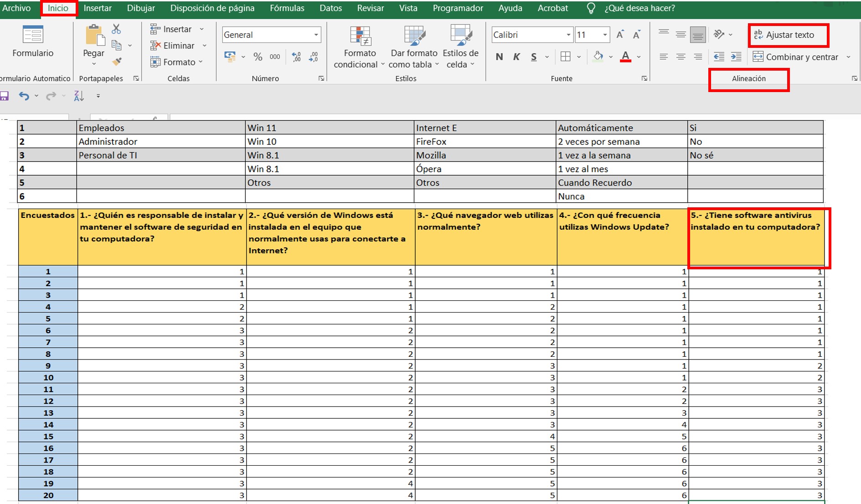
Task: Open the Calibri font name dropdown
Action: pyautogui.click(x=568, y=35)
